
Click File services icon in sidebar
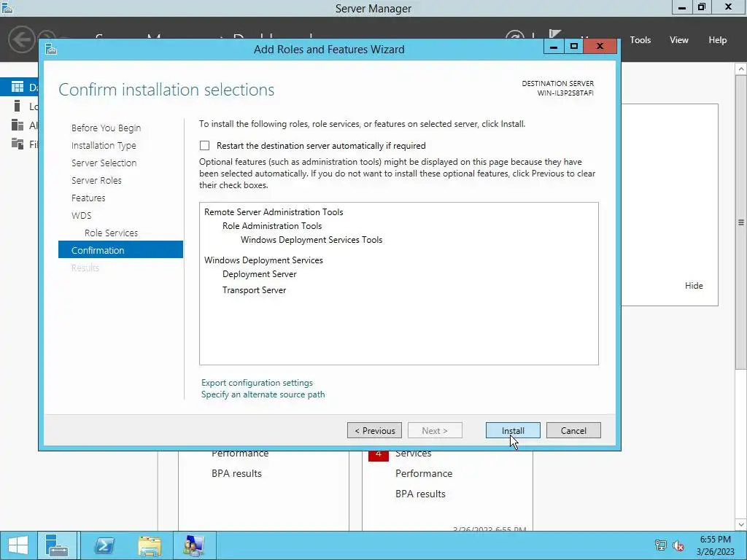point(18,144)
